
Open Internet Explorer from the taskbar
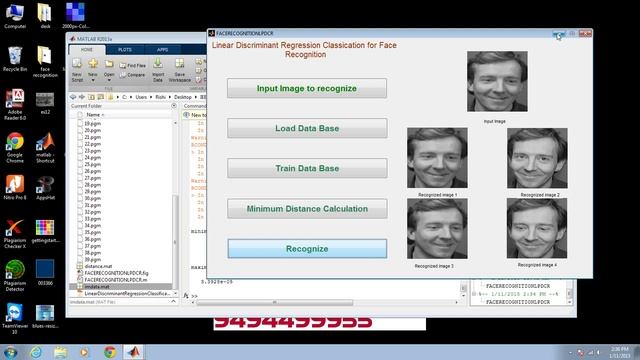pyautogui.click(x=36, y=352)
